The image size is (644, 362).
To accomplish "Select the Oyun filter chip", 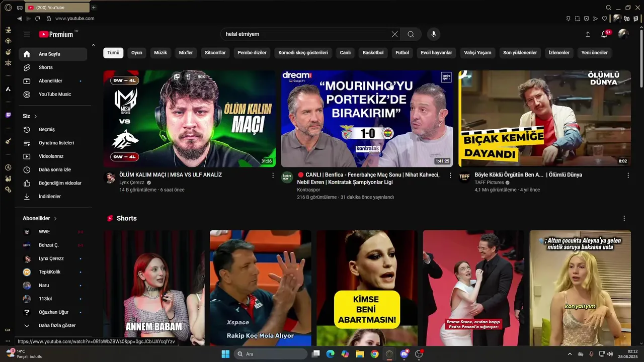I will (137, 53).
